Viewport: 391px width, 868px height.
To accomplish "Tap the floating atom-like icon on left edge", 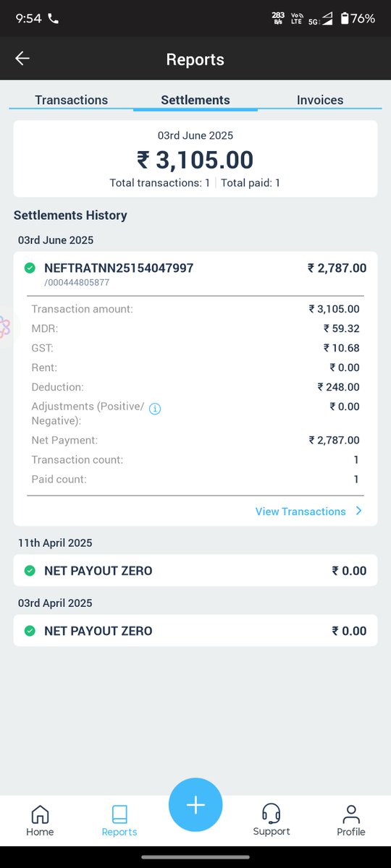I will click(x=4, y=327).
